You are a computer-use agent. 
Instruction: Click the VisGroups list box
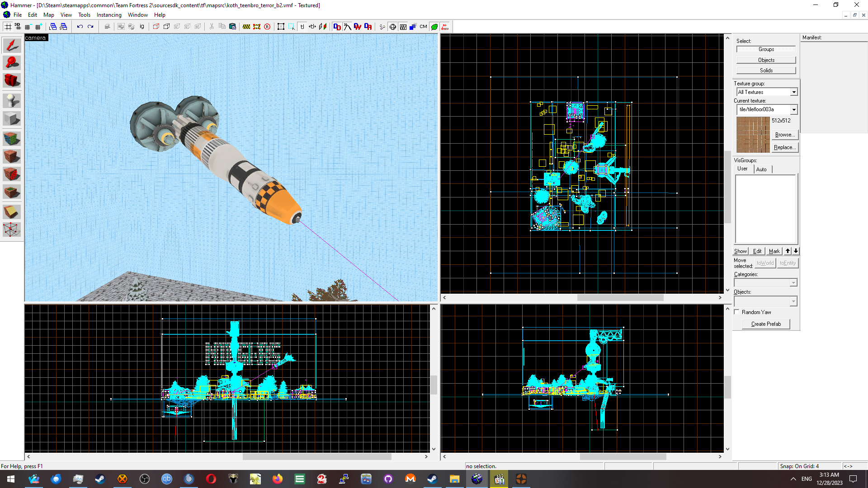click(766, 209)
